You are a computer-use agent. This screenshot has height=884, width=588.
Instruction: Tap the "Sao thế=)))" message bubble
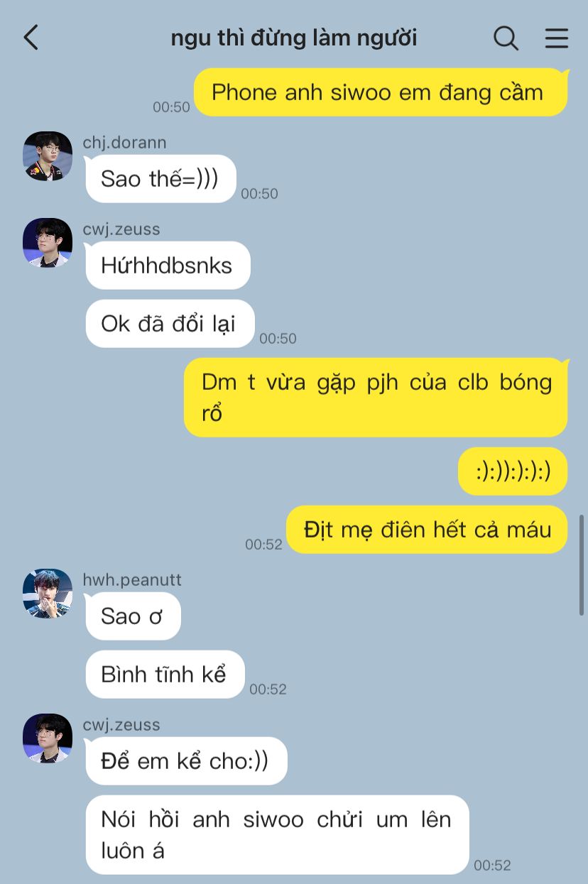[x=160, y=179]
